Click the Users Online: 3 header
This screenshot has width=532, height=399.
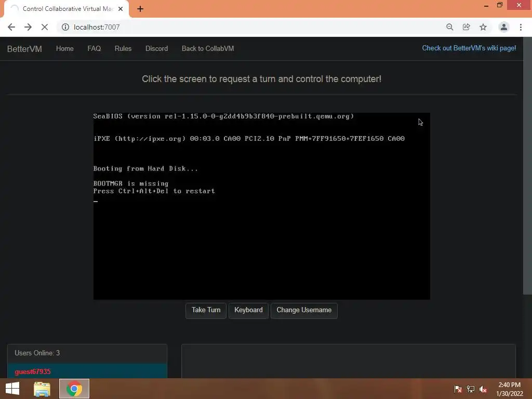coord(87,353)
